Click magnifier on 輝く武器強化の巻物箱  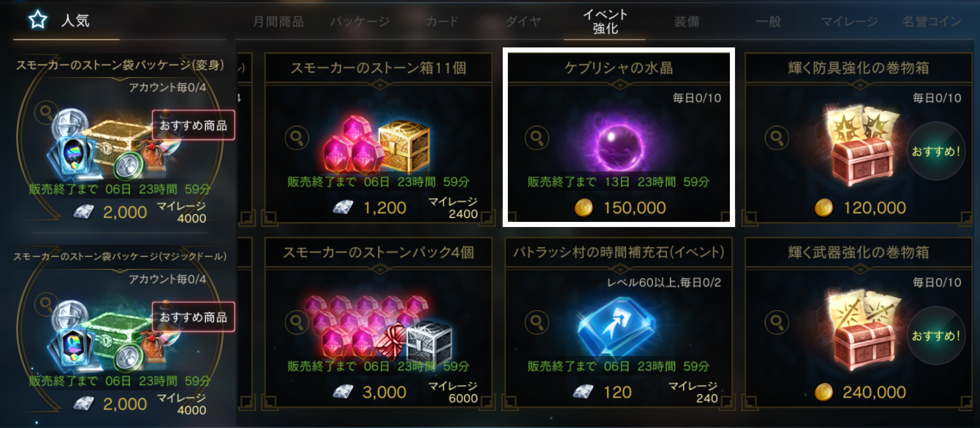(777, 322)
